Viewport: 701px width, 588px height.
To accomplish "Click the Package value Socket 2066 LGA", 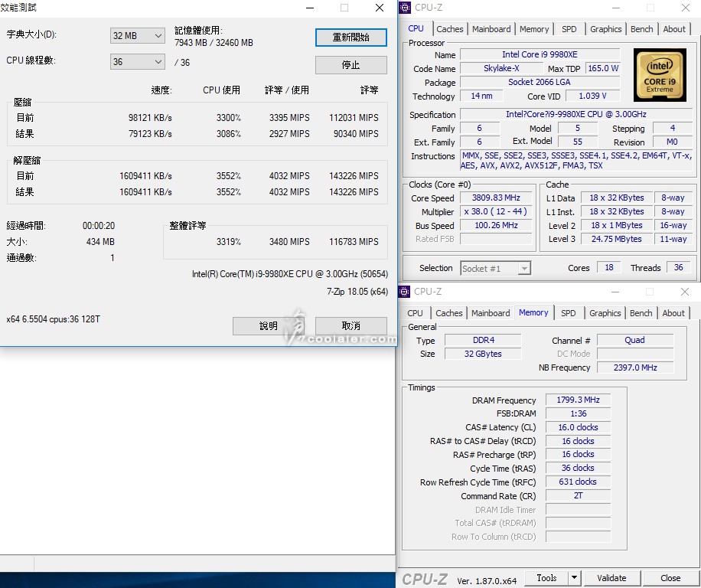I will [x=540, y=82].
